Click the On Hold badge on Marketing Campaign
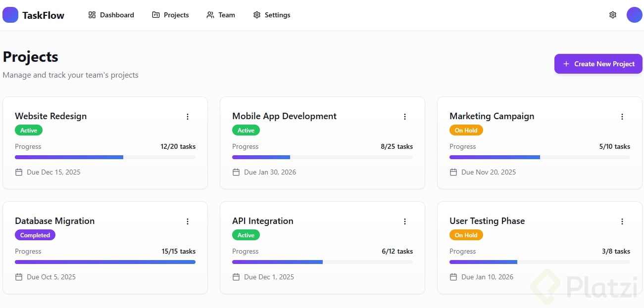Viewport: 644px width, 308px height. (466, 131)
